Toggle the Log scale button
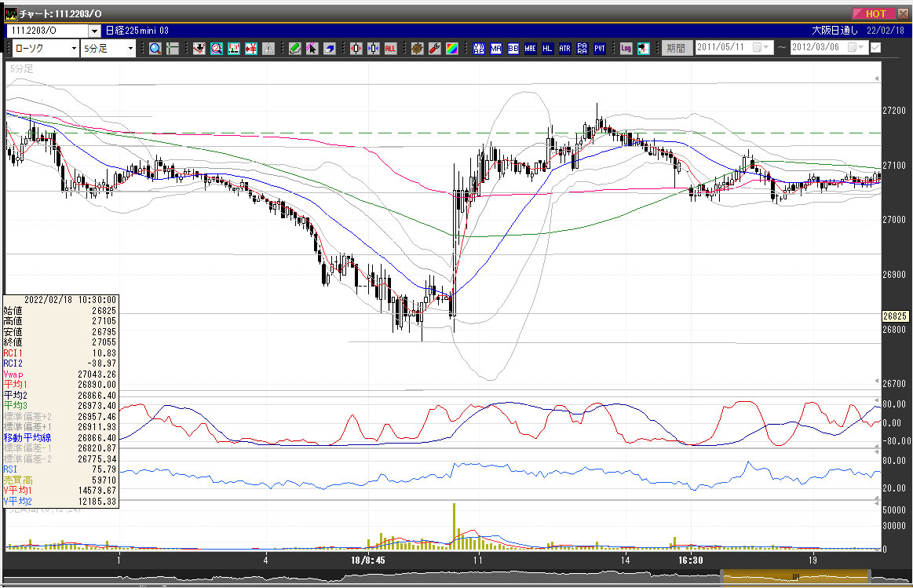The image size is (913, 588). pyautogui.click(x=626, y=49)
